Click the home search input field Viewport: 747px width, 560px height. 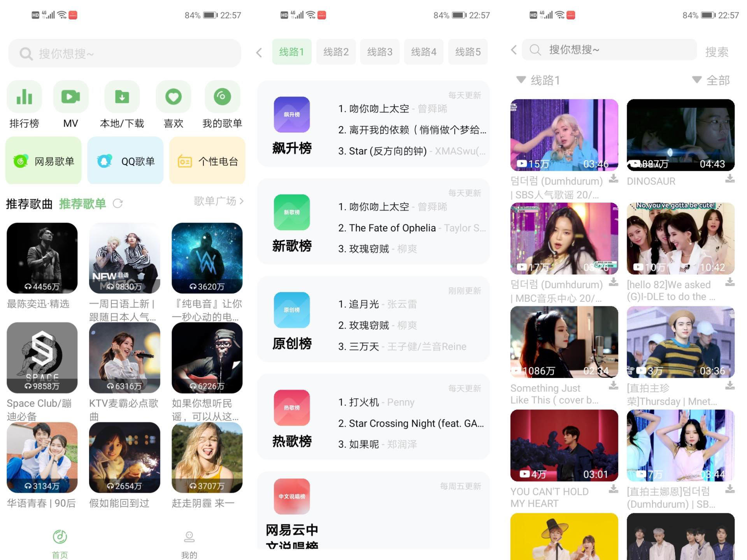click(124, 54)
